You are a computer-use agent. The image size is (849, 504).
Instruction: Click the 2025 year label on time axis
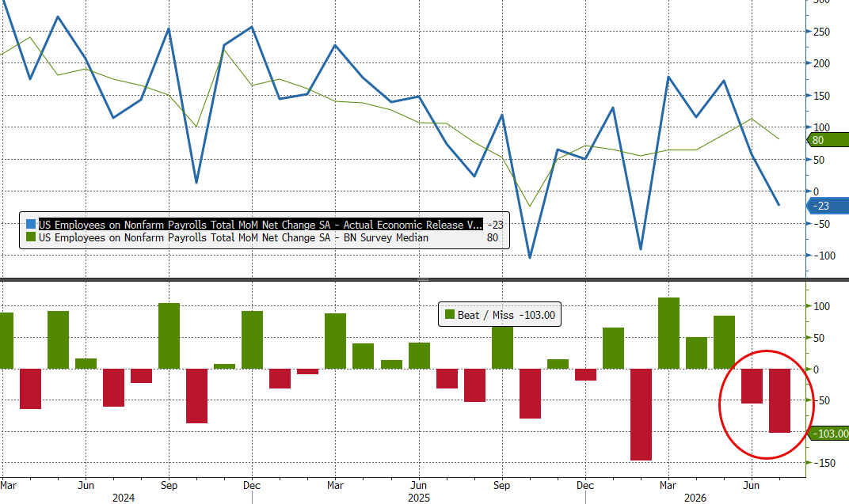tap(418, 498)
